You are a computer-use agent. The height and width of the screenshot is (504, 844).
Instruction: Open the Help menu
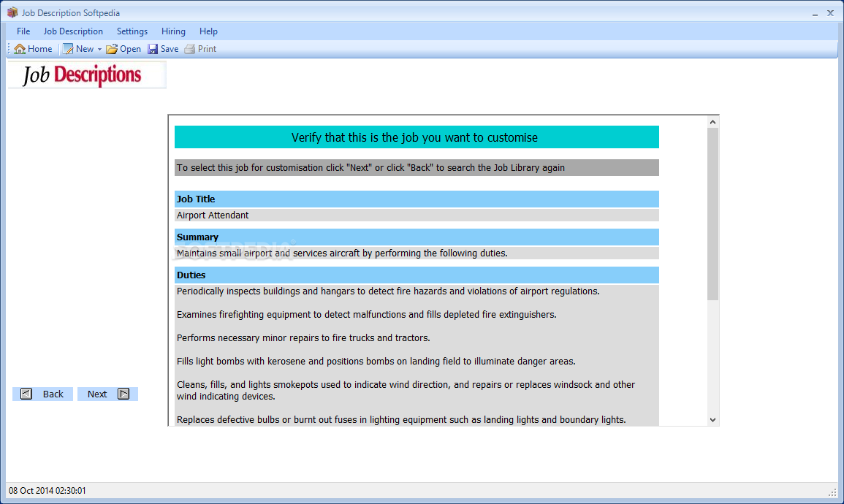click(208, 31)
